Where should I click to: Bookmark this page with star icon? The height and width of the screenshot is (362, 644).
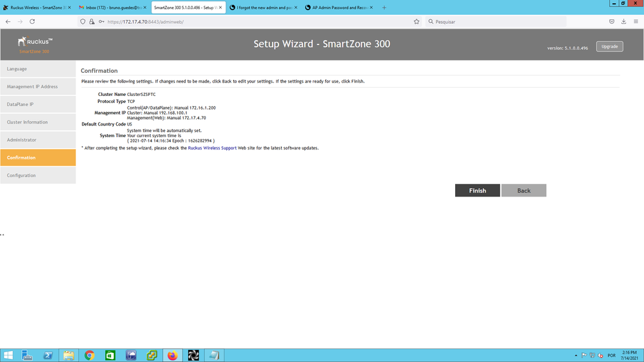click(416, 21)
